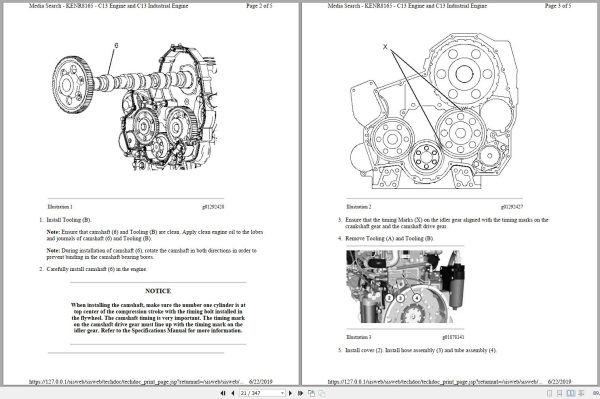Click the text 'Install Tooling (B).'
The width and height of the screenshot is (600, 399).
click(69, 220)
